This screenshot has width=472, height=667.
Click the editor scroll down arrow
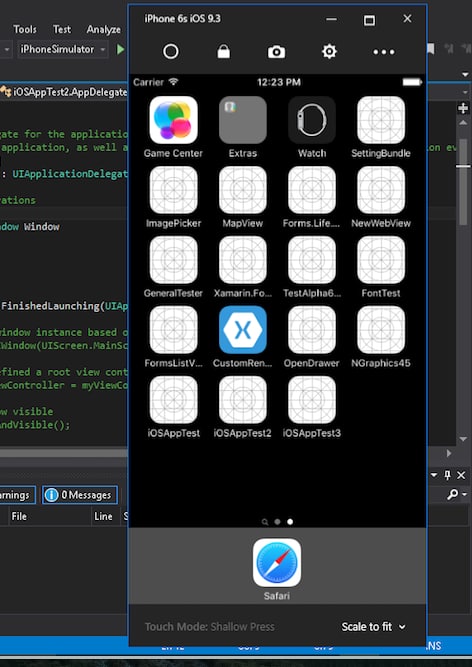(x=463, y=439)
